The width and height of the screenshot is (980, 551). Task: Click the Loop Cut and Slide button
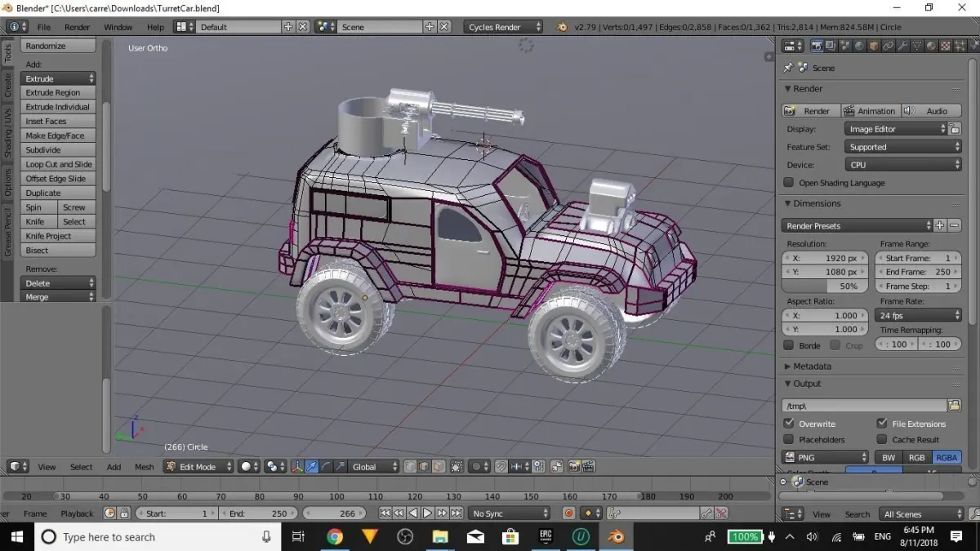coord(58,164)
